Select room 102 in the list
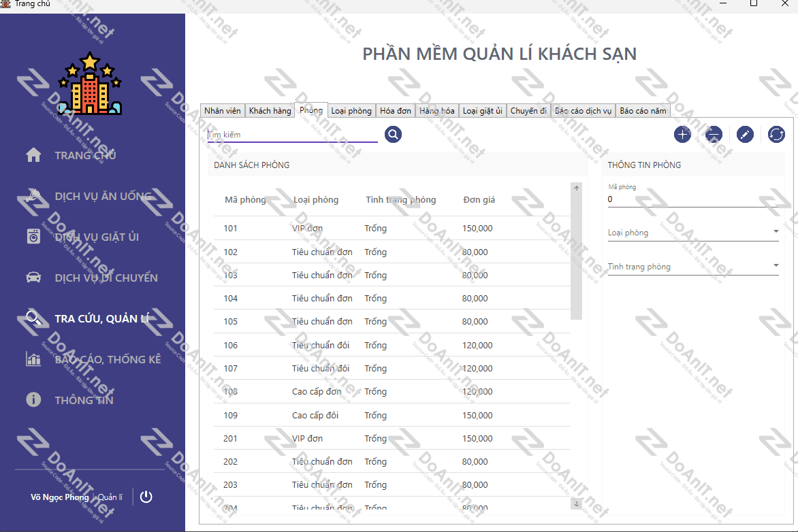798x532 pixels. click(x=392, y=252)
